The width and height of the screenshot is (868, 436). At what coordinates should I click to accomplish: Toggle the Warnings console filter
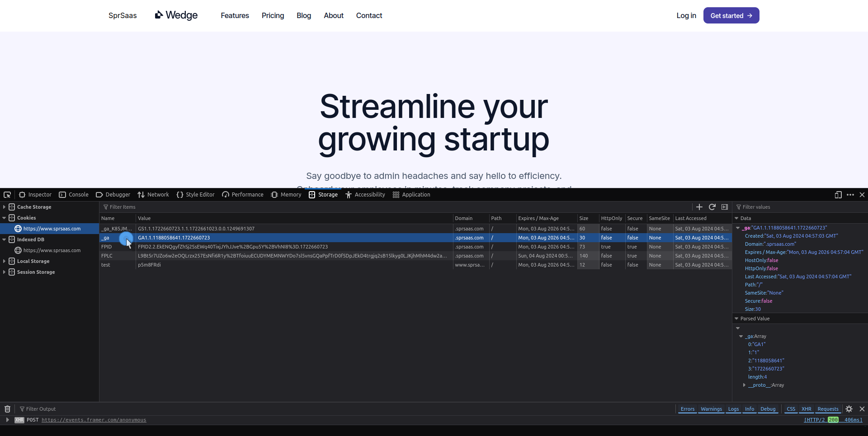[x=711, y=409]
